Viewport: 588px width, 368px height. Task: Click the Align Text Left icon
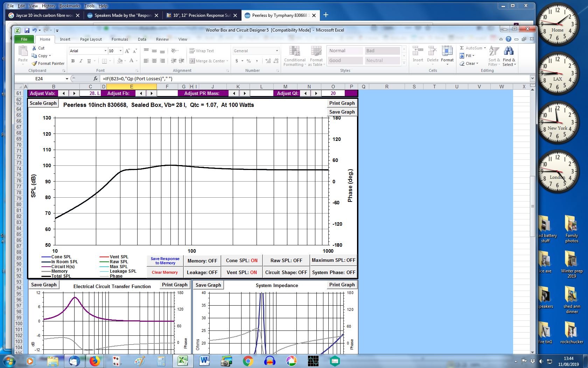pos(146,61)
